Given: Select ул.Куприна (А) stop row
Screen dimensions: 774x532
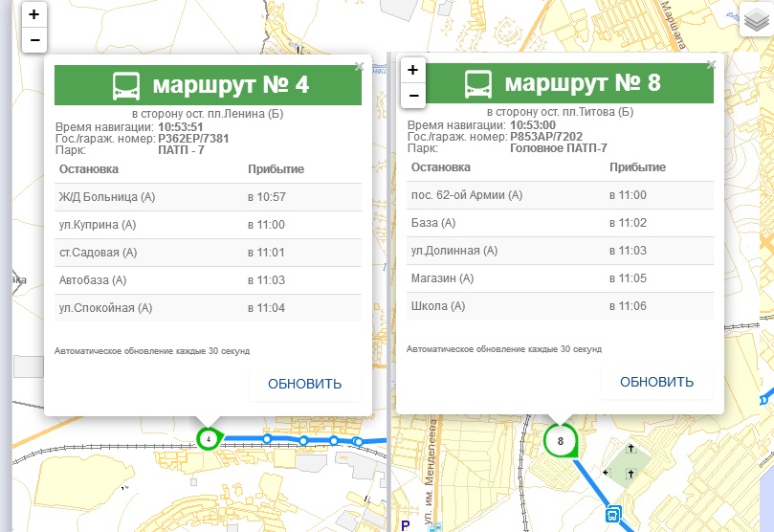Looking at the screenshot, I should pos(208,225).
